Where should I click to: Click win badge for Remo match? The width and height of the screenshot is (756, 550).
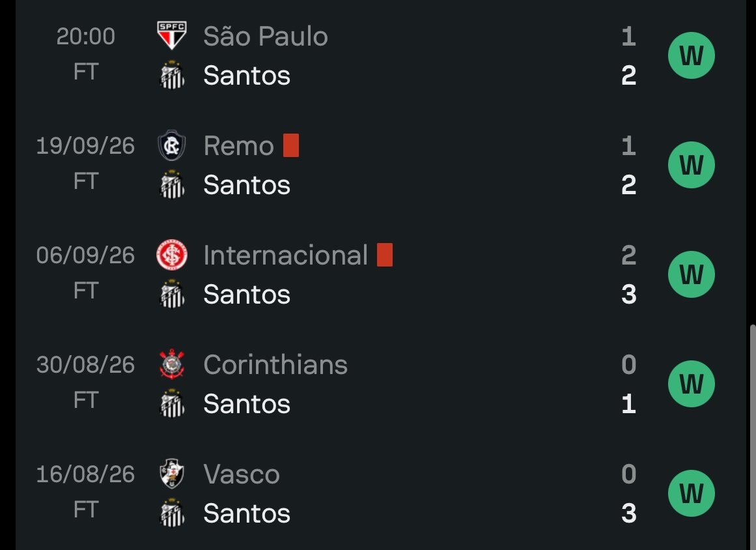pos(692,165)
